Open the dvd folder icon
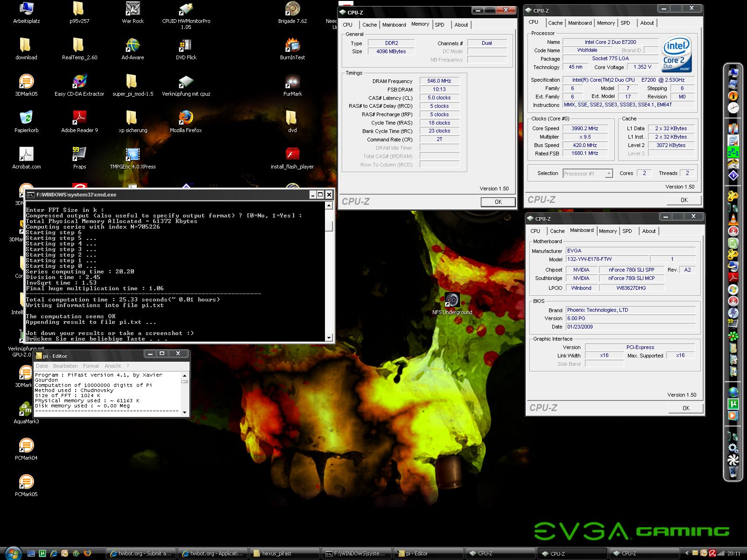Viewport: 747px width, 560px height. pyautogui.click(x=292, y=122)
